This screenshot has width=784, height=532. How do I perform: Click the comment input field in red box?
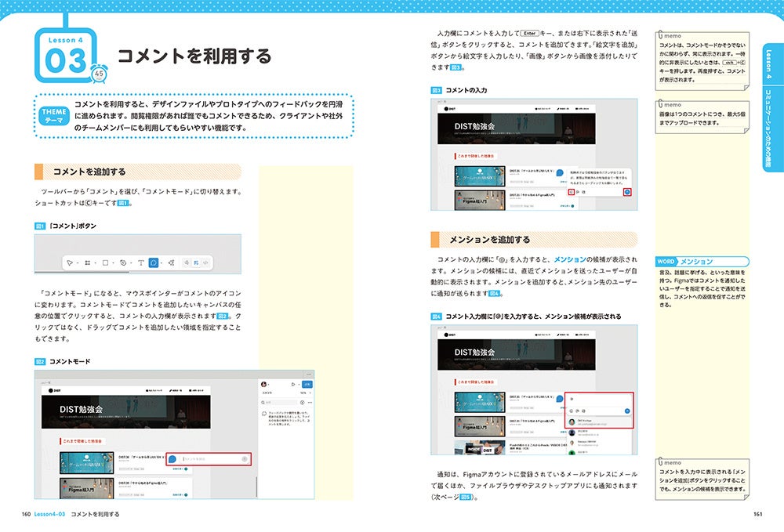click(215, 459)
